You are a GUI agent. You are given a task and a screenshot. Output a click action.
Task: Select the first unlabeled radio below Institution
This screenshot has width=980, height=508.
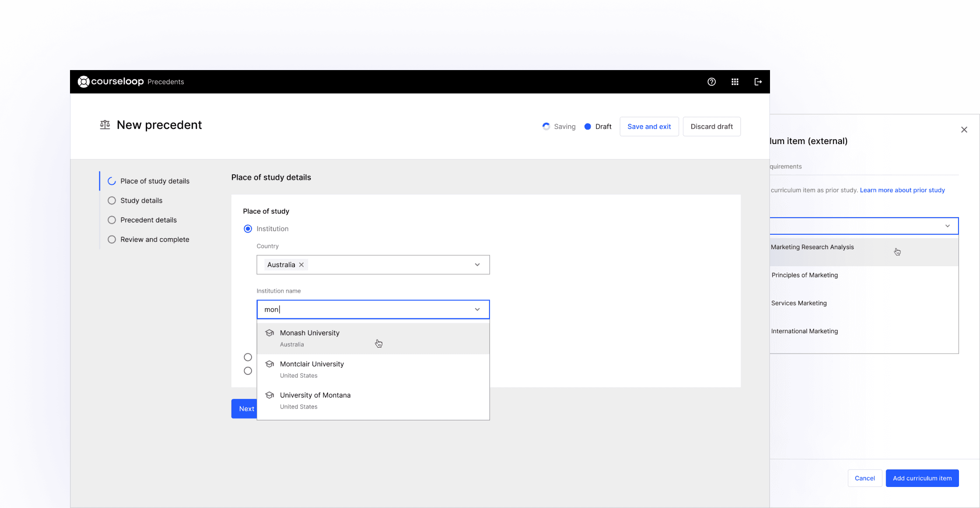248,357
